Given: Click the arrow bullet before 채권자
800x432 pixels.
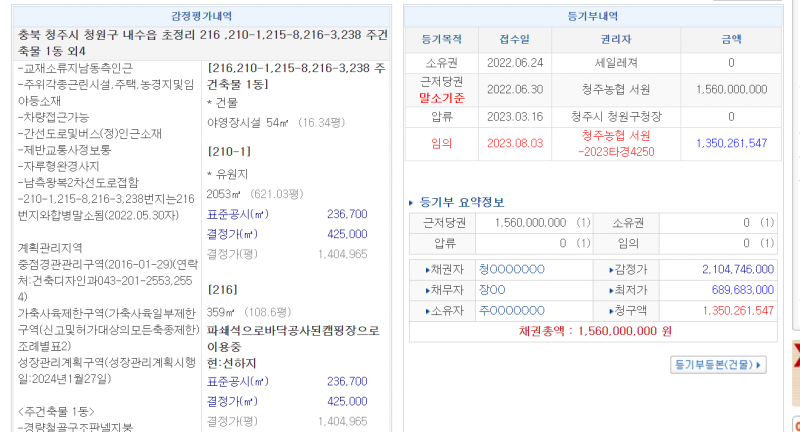Looking at the screenshot, I should click(429, 269).
